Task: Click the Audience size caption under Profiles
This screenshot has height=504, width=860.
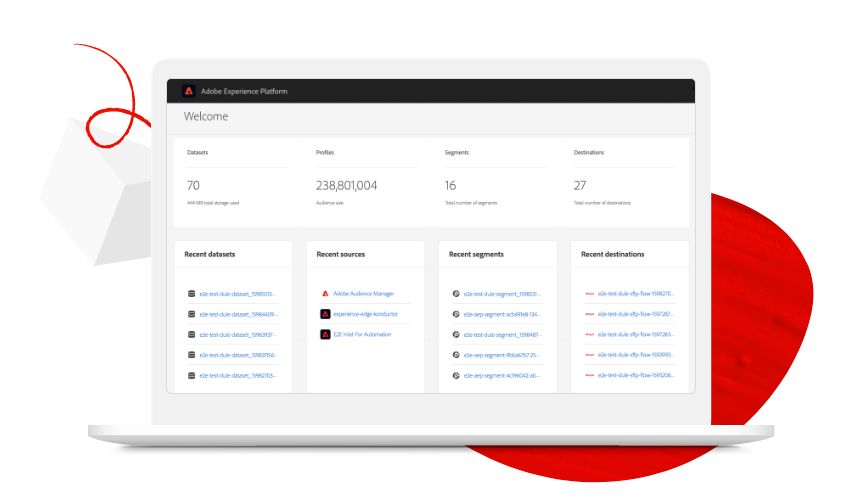Action: 330,203
